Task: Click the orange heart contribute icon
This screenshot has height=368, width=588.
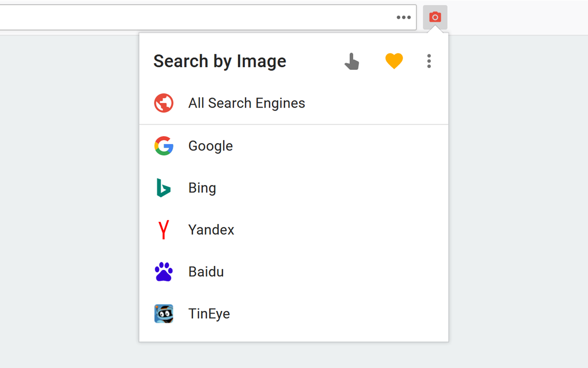Action: [x=394, y=61]
